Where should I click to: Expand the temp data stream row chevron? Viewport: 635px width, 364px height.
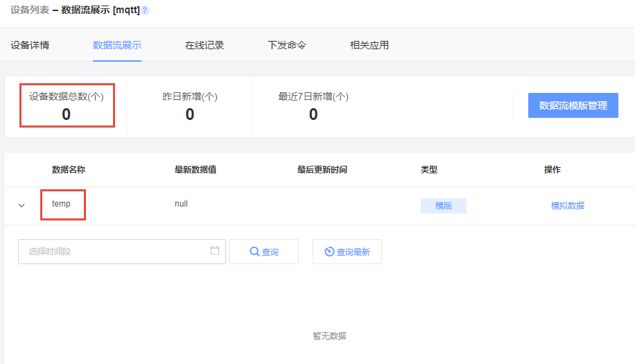[21, 206]
